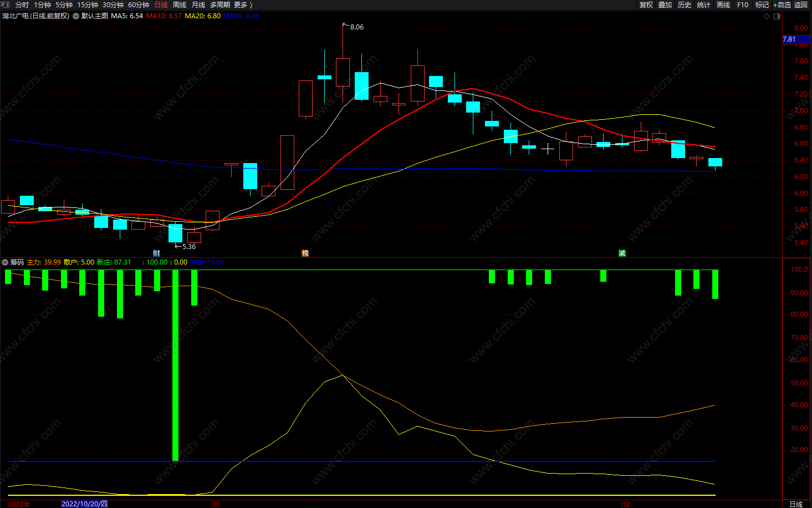Click the diamond icon in main chart header

point(767,16)
